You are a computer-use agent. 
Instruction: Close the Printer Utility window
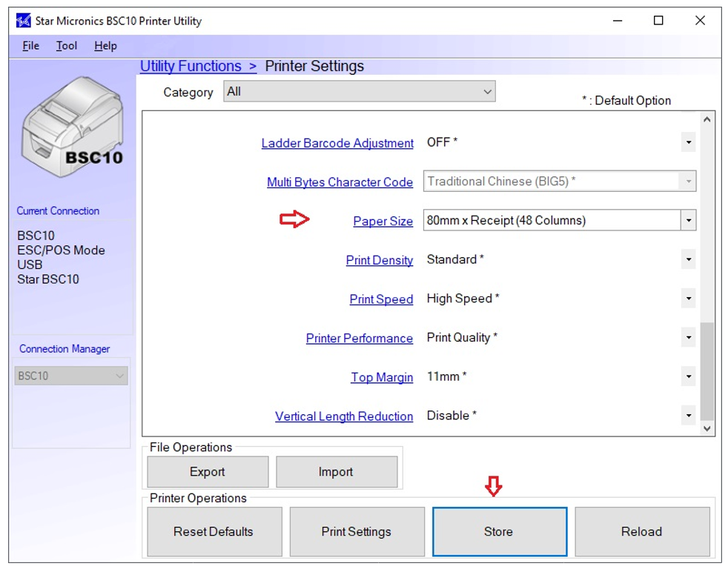pyautogui.click(x=700, y=21)
